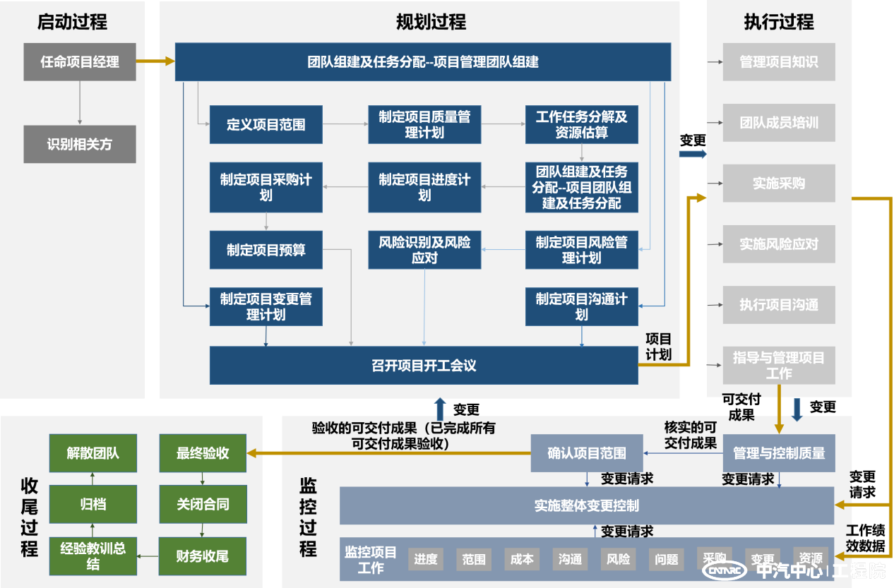The image size is (894, 588).
Task: Click the green 经验教训总结 box
Action: tap(93, 556)
